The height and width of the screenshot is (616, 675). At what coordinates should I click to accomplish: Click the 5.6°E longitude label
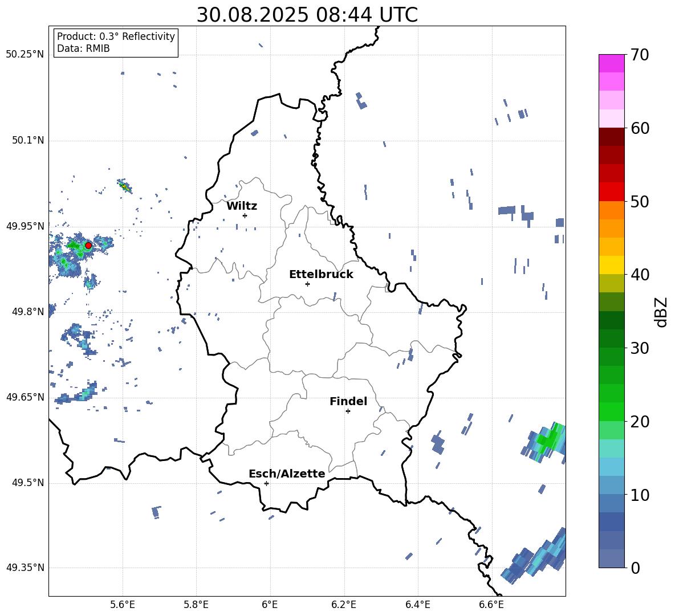123,605
